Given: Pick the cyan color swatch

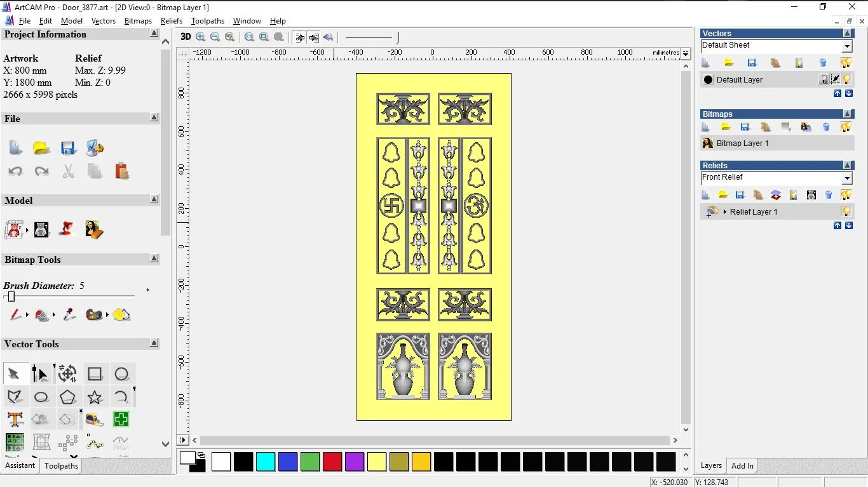Looking at the screenshot, I should (266, 462).
